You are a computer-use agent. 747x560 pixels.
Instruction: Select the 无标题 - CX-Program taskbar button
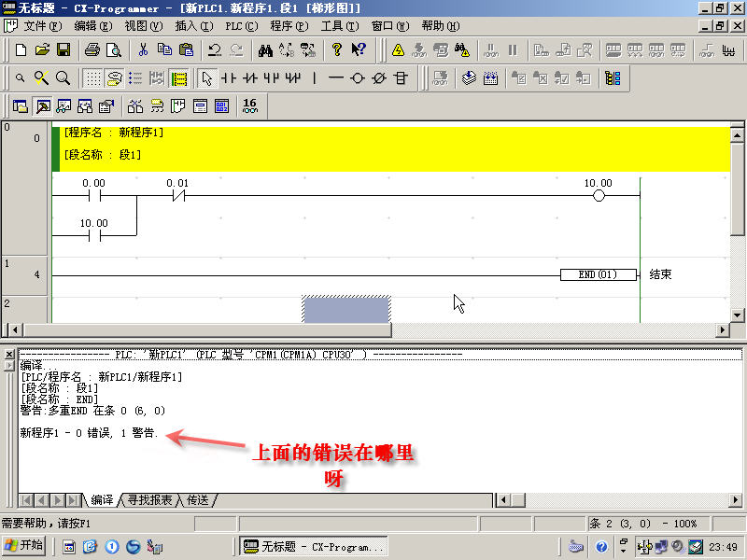coord(314,546)
